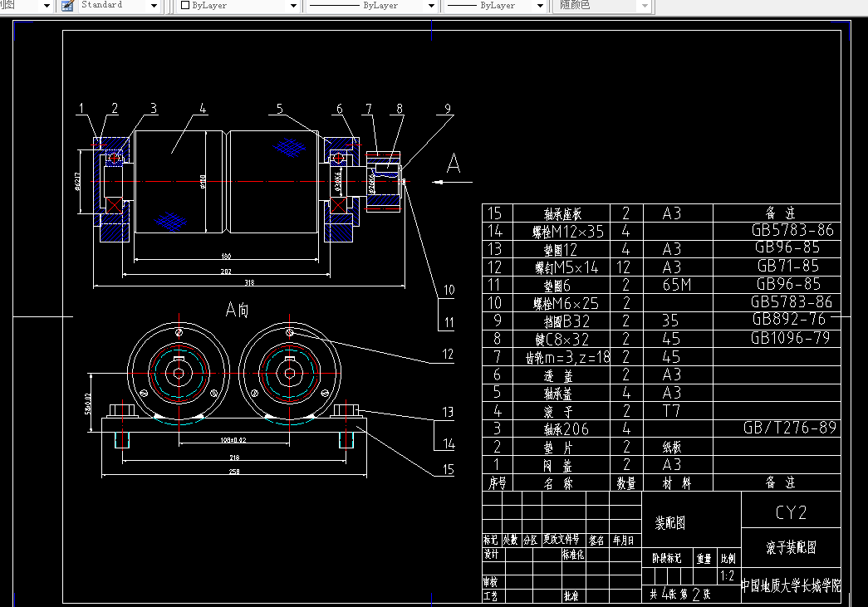Viewport: 868px width, 607px height.
Task: Click the table style icon beside Standard
Action: click(x=67, y=6)
